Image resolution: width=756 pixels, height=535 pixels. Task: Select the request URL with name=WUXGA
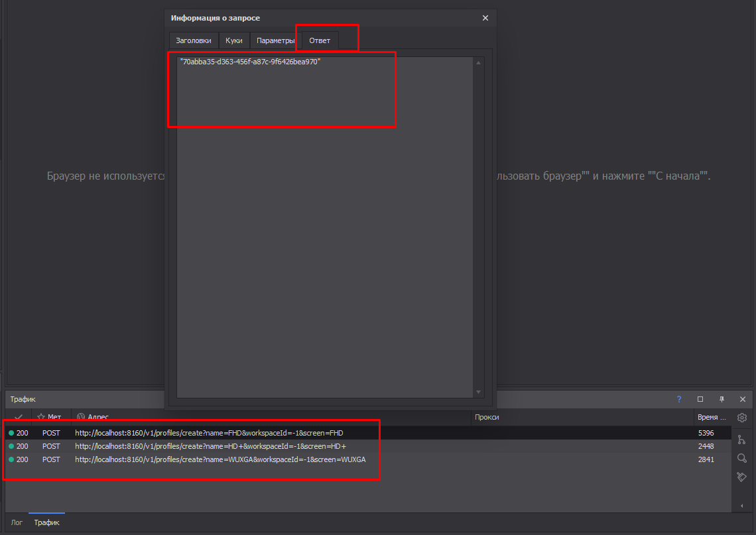coord(220,460)
